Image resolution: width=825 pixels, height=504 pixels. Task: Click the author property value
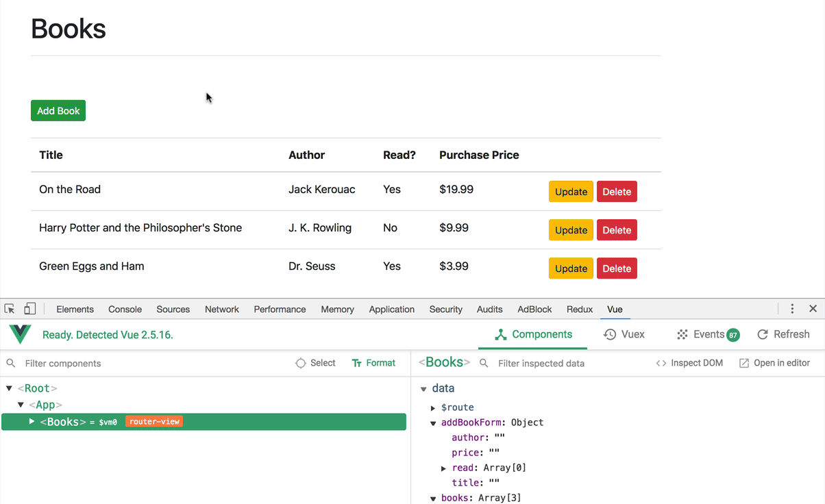[x=499, y=438]
